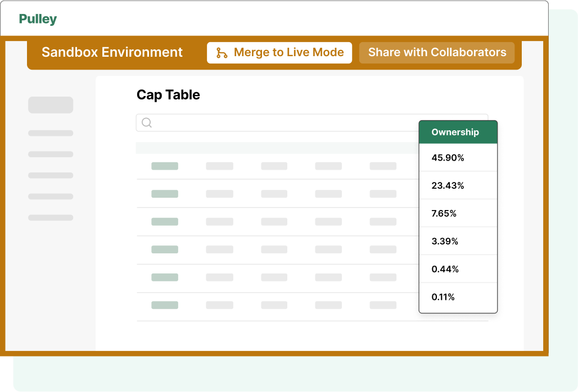Focus the Cap Table search field

pos(281,122)
